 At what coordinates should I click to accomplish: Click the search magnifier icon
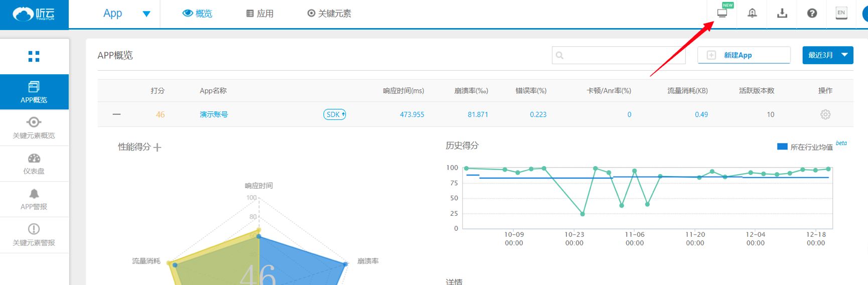(560, 55)
